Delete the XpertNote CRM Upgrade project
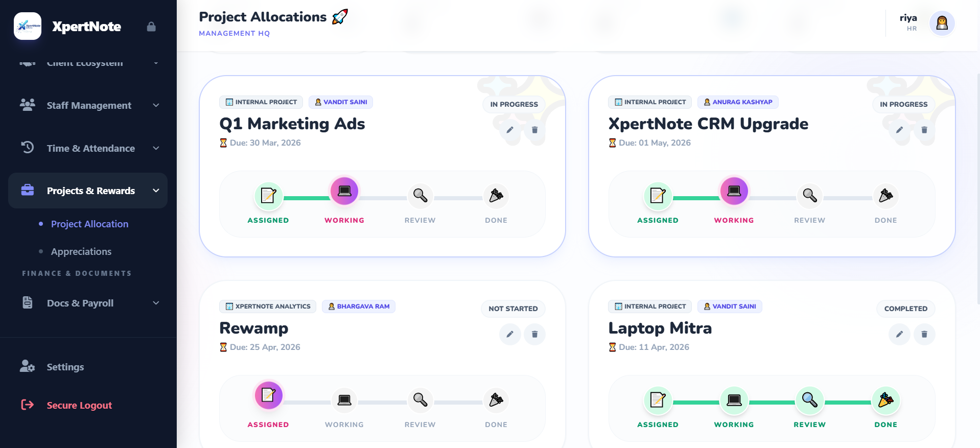Viewport: 980px width, 448px height. click(924, 130)
